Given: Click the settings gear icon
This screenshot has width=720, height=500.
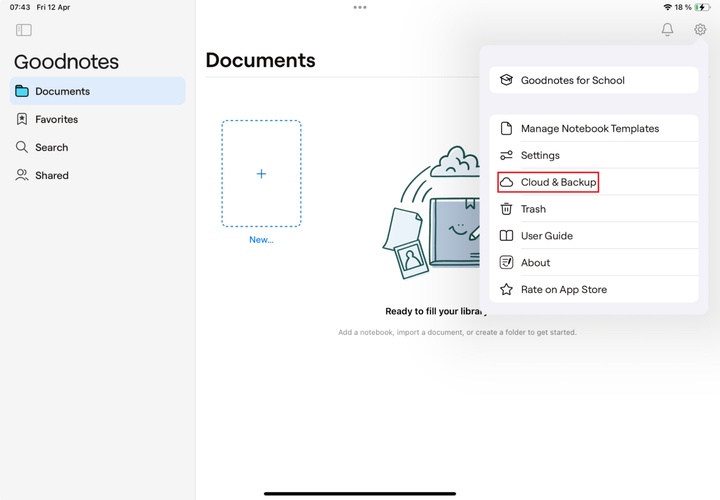Looking at the screenshot, I should [x=700, y=29].
